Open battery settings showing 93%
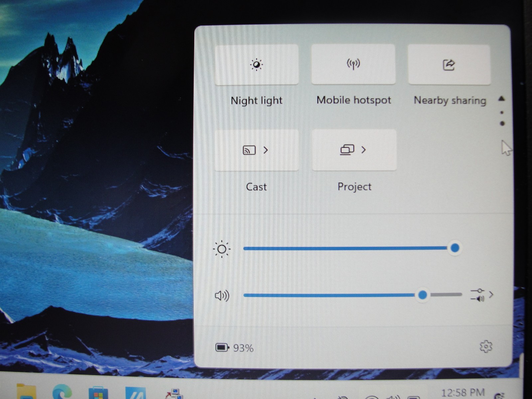 tap(235, 348)
